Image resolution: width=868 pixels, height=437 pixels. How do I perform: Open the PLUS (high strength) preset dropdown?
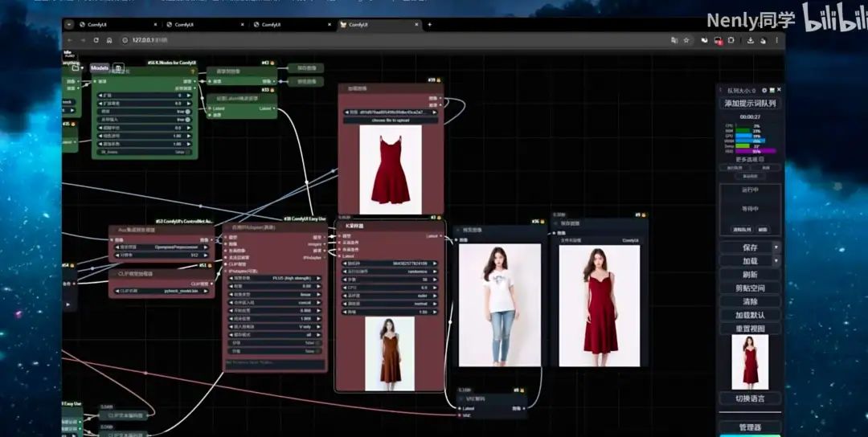click(x=275, y=278)
